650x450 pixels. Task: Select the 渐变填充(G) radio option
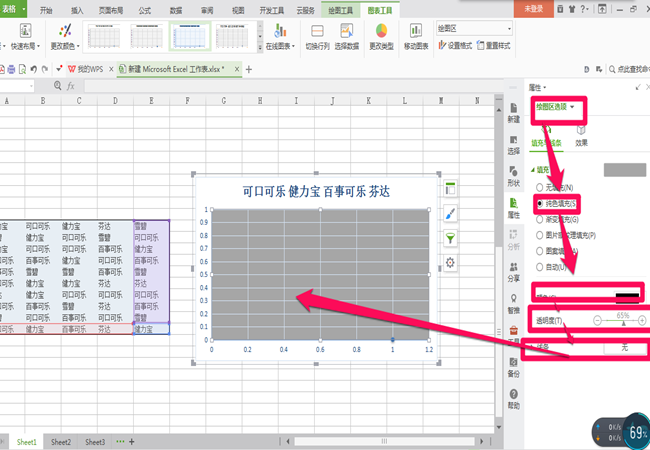tap(539, 219)
